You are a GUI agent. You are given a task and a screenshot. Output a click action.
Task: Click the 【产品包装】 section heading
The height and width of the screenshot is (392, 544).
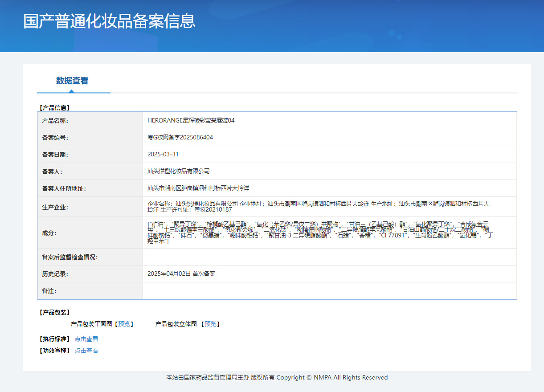point(55,312)
